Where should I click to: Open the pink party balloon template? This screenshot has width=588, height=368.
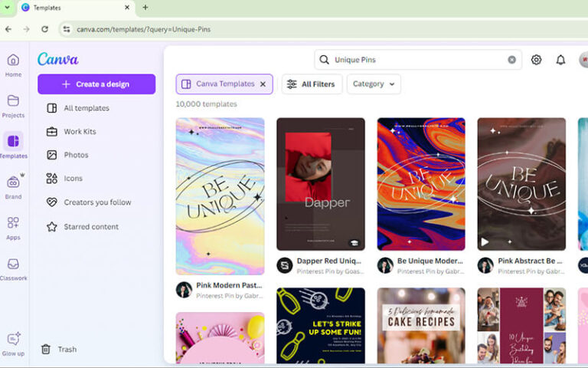[220, 338]
